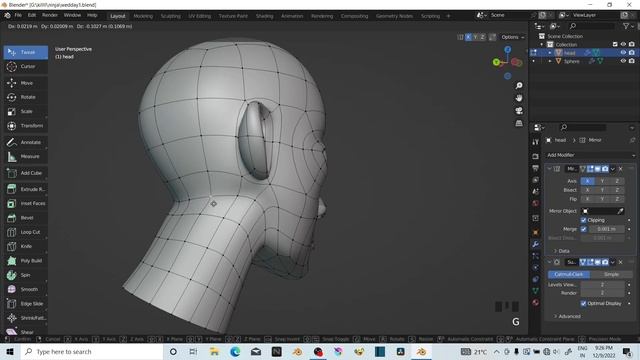The image size is (640, 360).
Task: Select the Poly Build tool
Action: (x=26, y=260)
